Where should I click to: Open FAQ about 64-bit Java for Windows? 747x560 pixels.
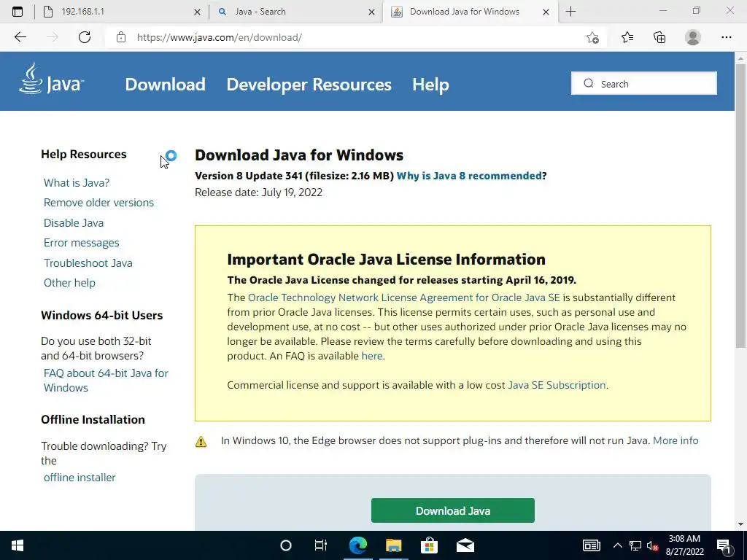[106, 381]
